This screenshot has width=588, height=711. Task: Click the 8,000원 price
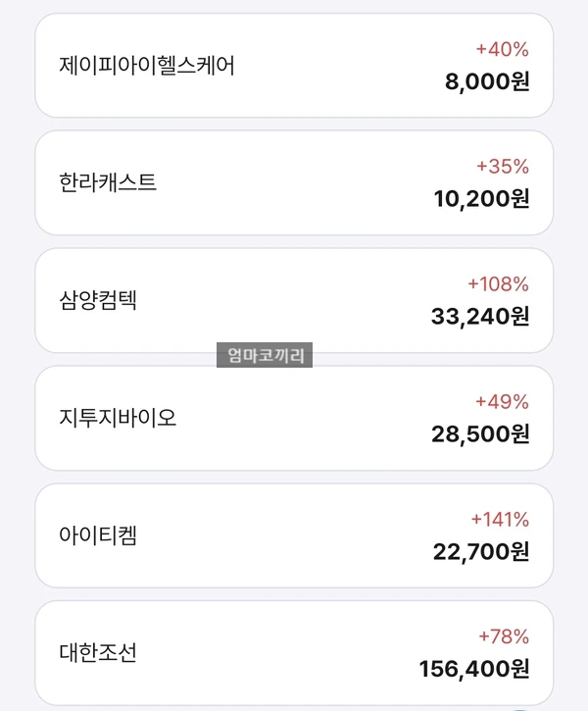point(487,82)
